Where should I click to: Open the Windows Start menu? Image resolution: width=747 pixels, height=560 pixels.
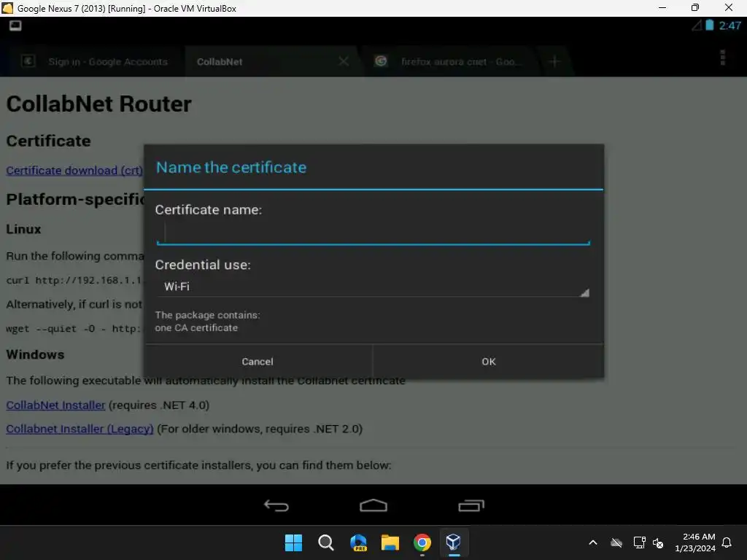click(293, 542)
